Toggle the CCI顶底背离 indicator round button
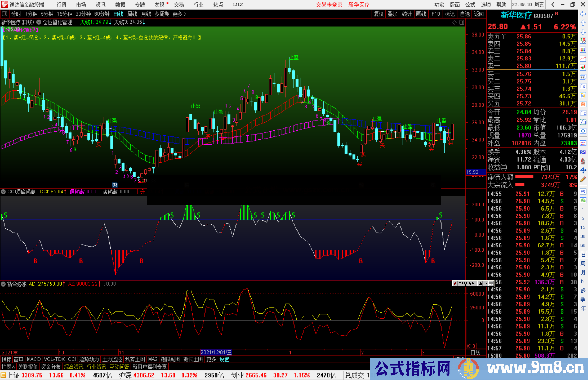This screenshot has width=588, height=380. tap(3, 192)
